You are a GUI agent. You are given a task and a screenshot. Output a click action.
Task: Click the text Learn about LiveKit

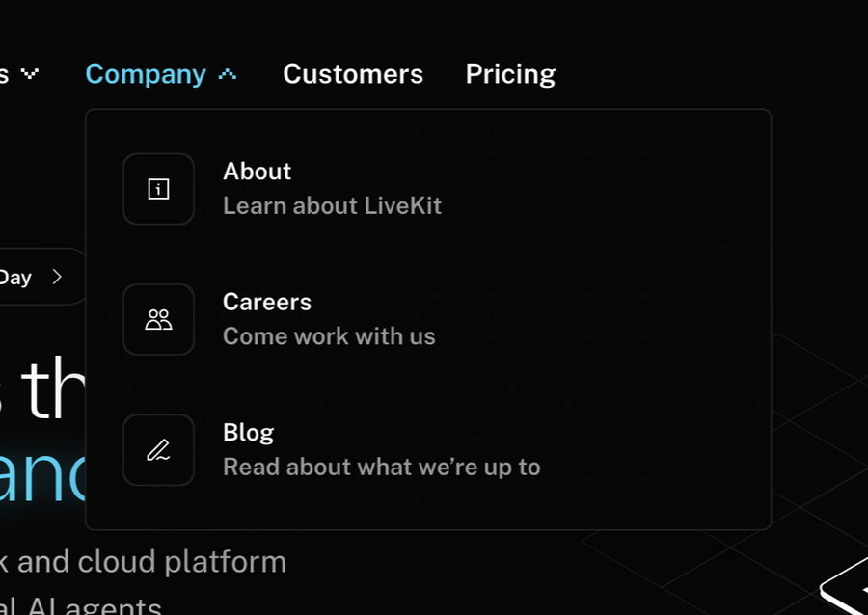pyautogui.click(x=332, y=205)
